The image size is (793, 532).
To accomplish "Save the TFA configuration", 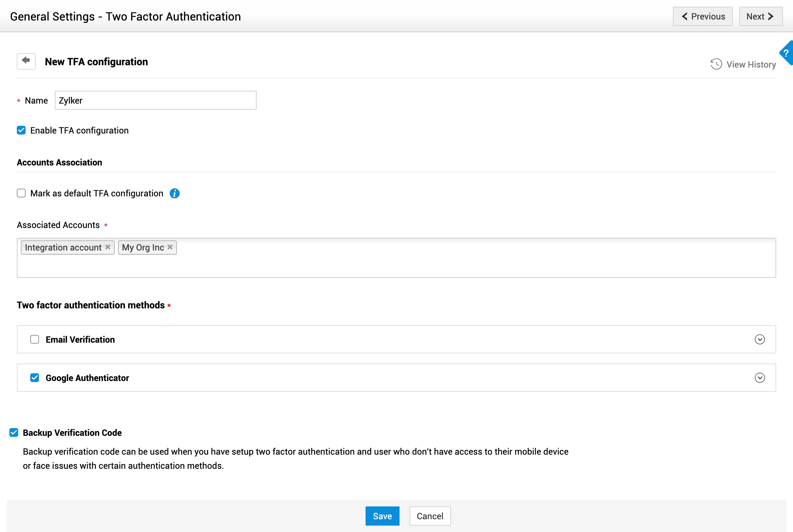I will (x=382, y=516).
